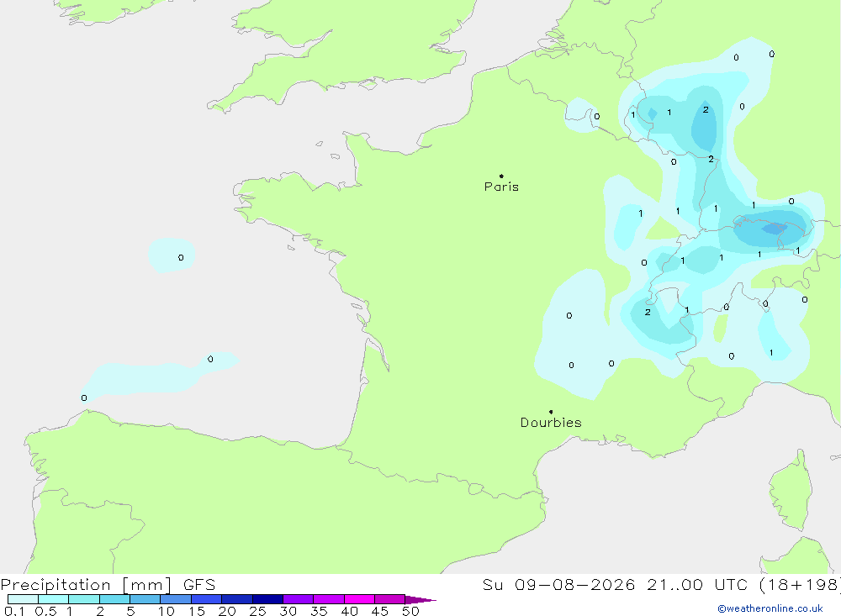Pick the 25–30 mm navy legend swatch
Viewport: 841px width, 616px height.
coord(267,599)
